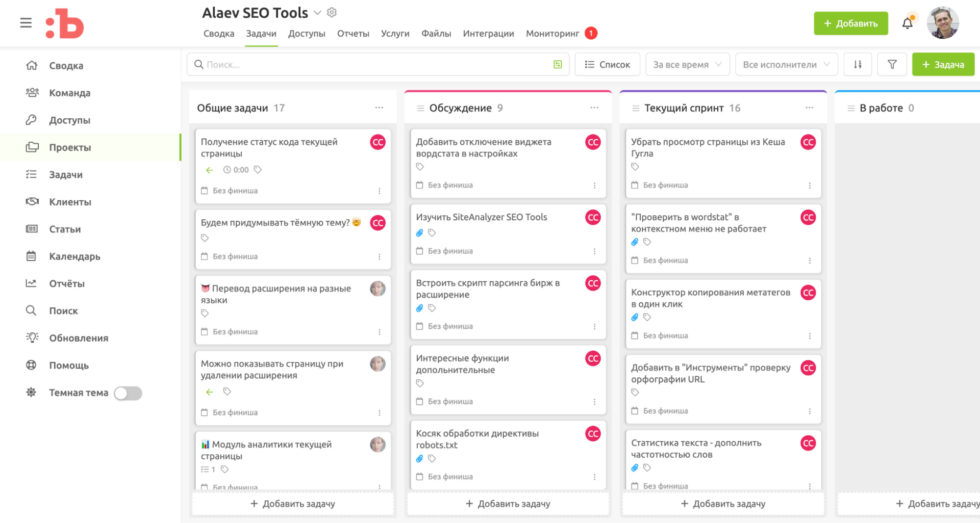The width and height of the screenshot is (980, 523).
Task: Open the user avatar profile
Action: point(943,23)
